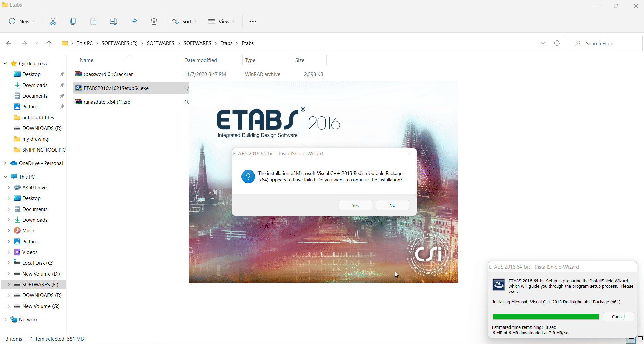Click the 11/7/2020 3:47 PM date cell

(x=205, y=74)
